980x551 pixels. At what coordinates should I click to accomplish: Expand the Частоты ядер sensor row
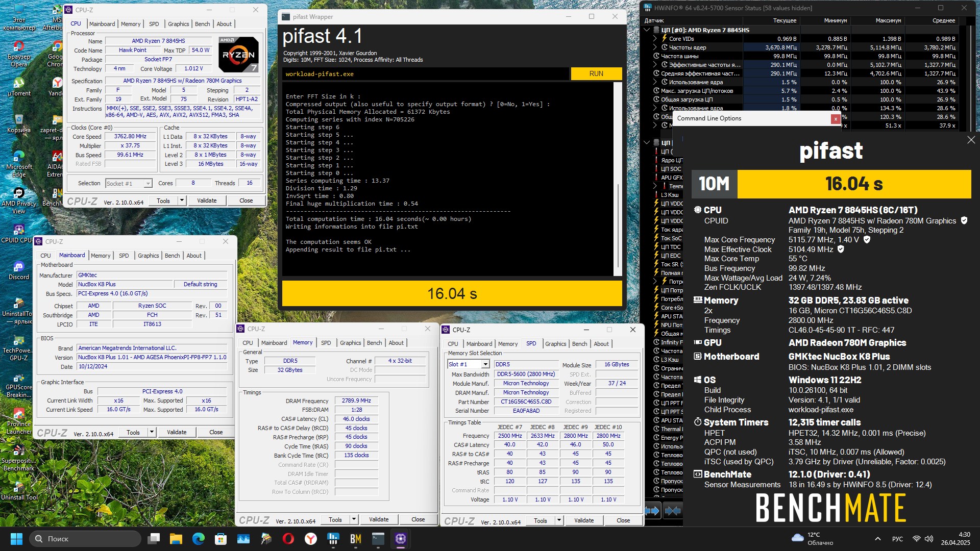655,47
